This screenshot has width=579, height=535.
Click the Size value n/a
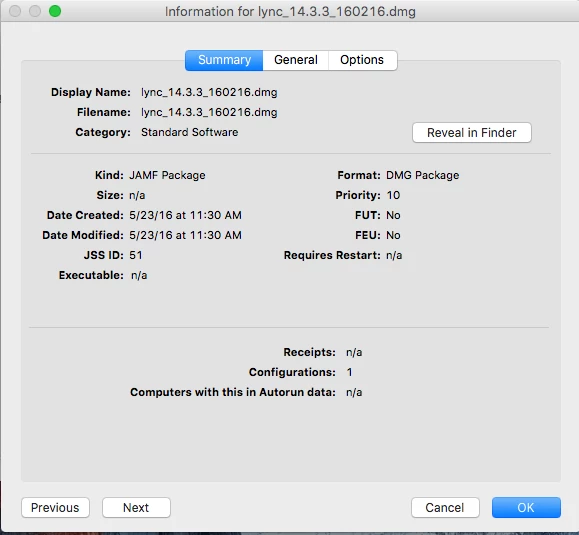(x=137, y=195)
